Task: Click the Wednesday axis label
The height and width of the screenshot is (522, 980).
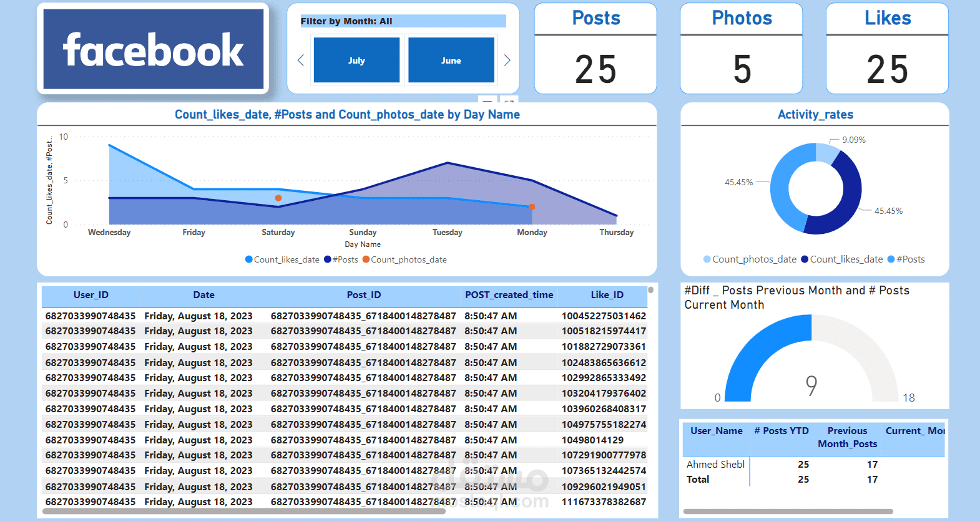Action: 109,233
